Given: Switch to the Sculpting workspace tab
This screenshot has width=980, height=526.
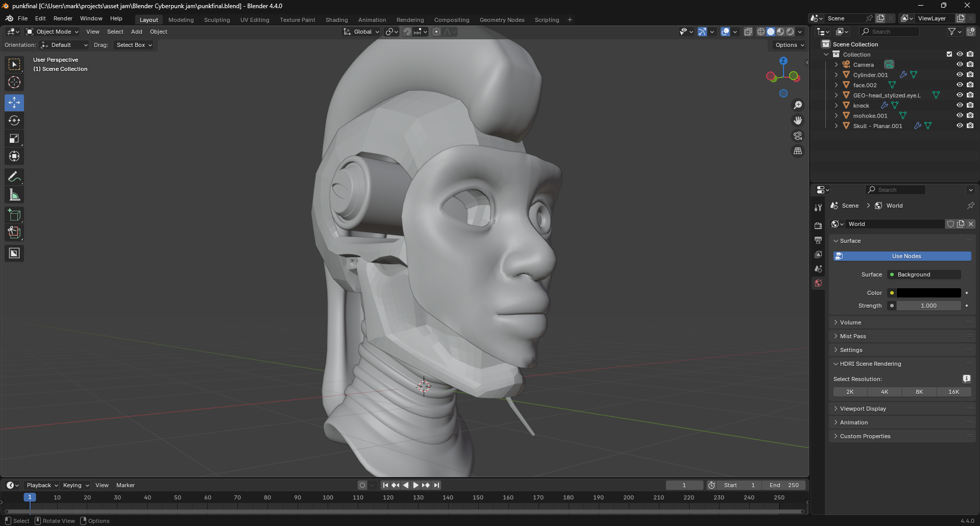Looking at the screenshot, I should tap(217, 20).
